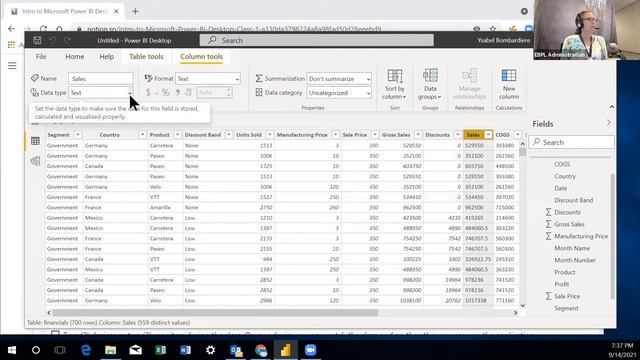Screen dimensions: 640x360
Task: Click the horizontal scrollbar under the table
Action: tap(215, 313)
